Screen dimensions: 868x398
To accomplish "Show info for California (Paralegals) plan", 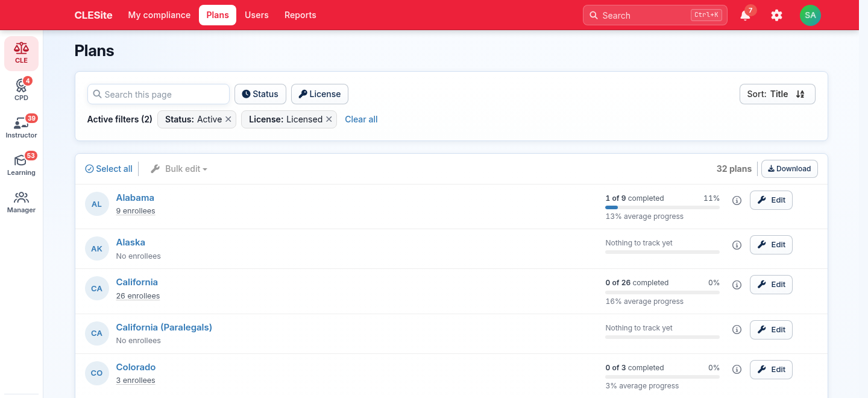I will pyautogui.click(x=737, y=330).
